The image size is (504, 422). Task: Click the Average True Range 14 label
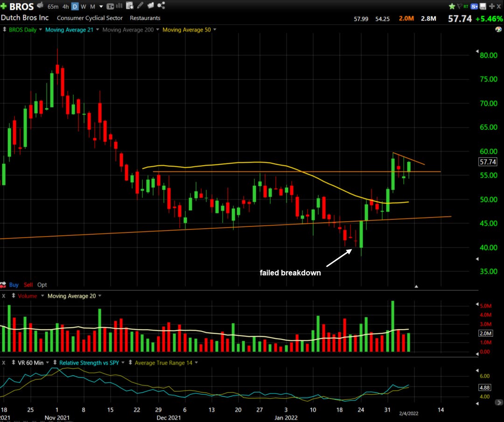click(163, 363)
